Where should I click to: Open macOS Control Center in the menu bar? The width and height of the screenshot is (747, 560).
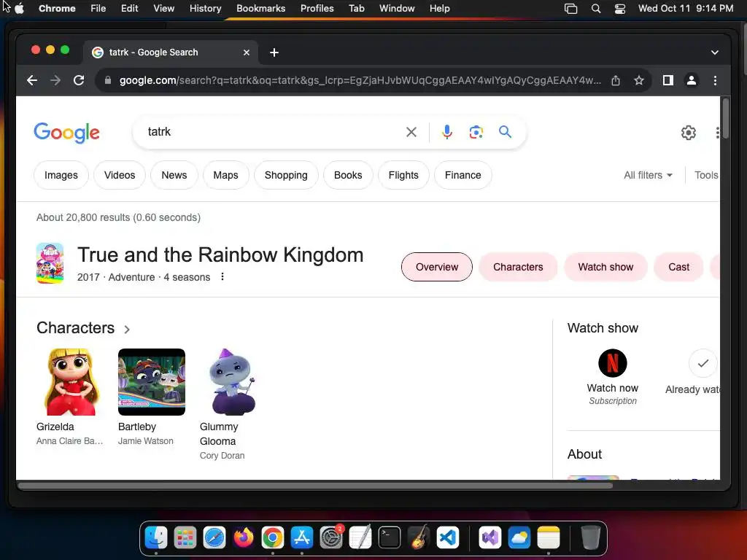tap(620, 9)
